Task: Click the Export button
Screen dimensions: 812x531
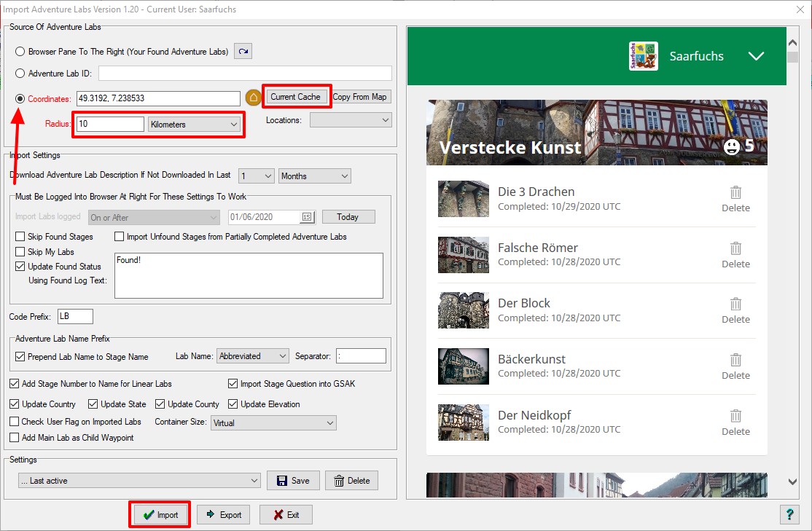Action: [224, 514]
